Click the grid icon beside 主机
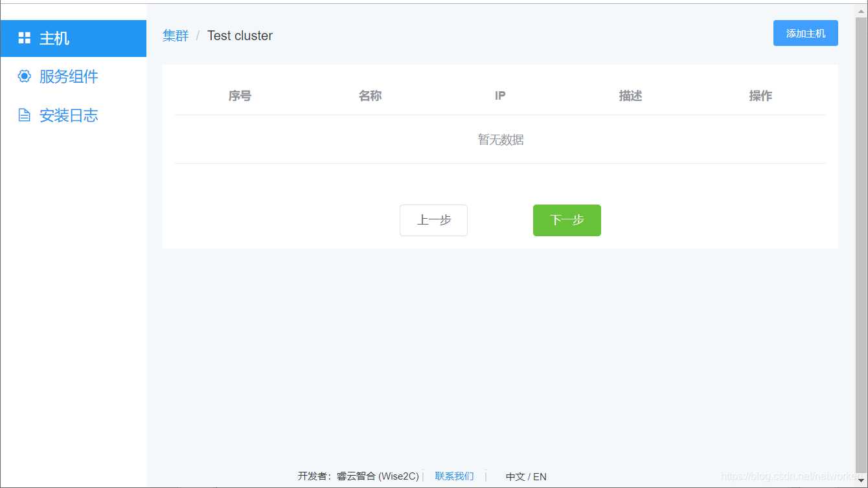Image resolution: width=868 pixels, height=488 pixels. [x=24, y=38]
